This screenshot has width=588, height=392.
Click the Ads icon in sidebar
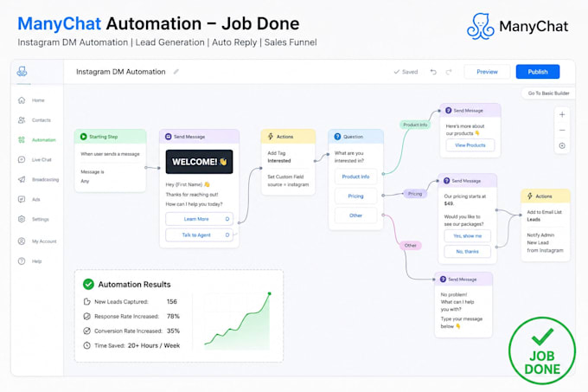tap(22, 199)
